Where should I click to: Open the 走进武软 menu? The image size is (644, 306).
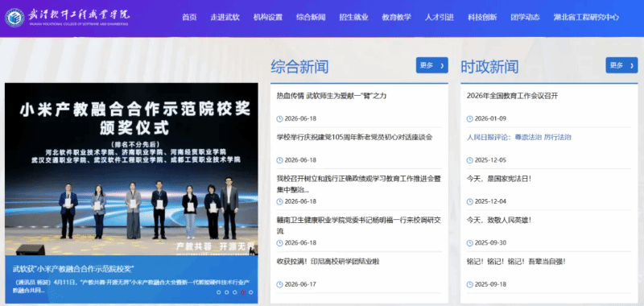225,17
